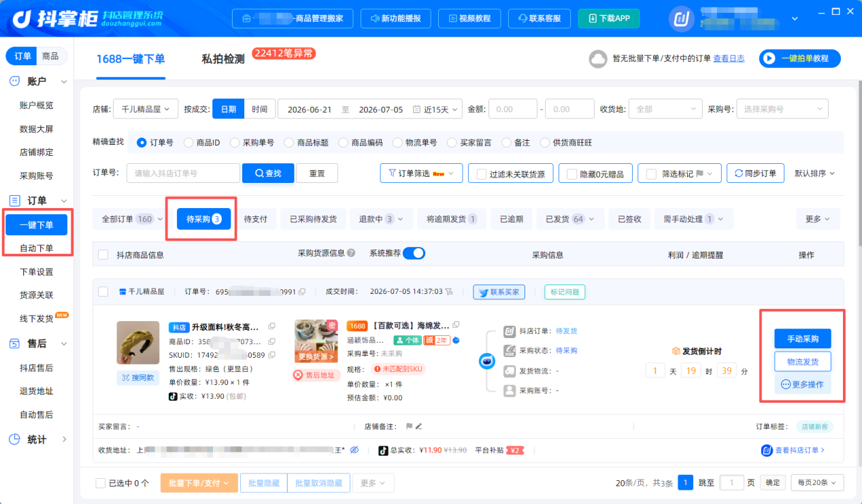This screenshot has height=504, width=862.
Task: Click the user avatar icon in header
Action: 682,19
